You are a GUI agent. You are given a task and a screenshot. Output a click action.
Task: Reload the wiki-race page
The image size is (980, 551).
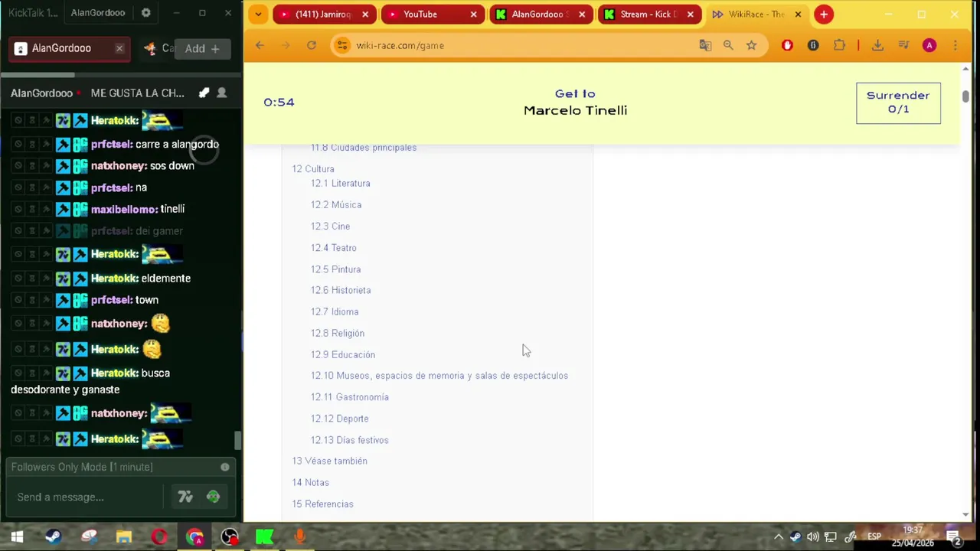[x=312, y=45]
